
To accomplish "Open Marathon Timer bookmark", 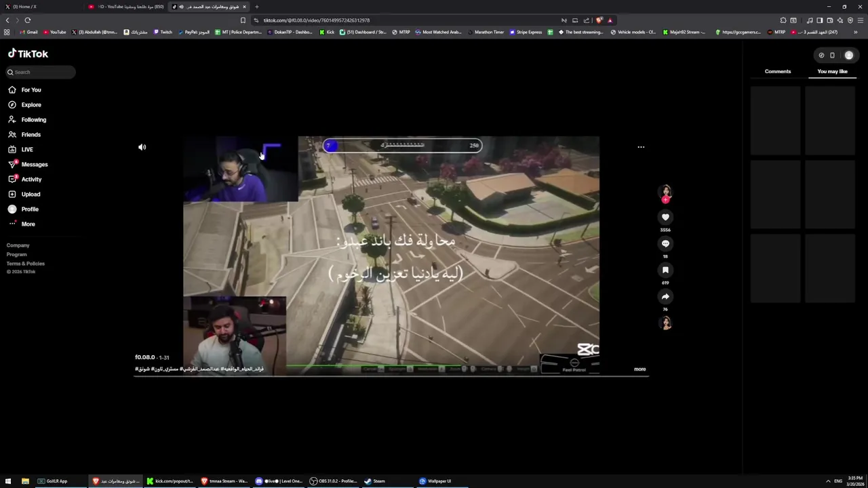I will (486, 32).
